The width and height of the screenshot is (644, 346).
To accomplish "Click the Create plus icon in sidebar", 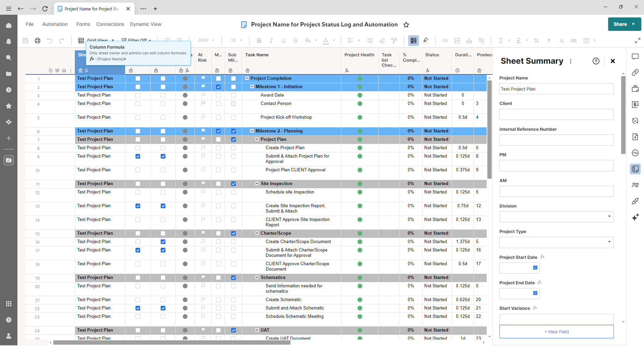I will [9, 138].
